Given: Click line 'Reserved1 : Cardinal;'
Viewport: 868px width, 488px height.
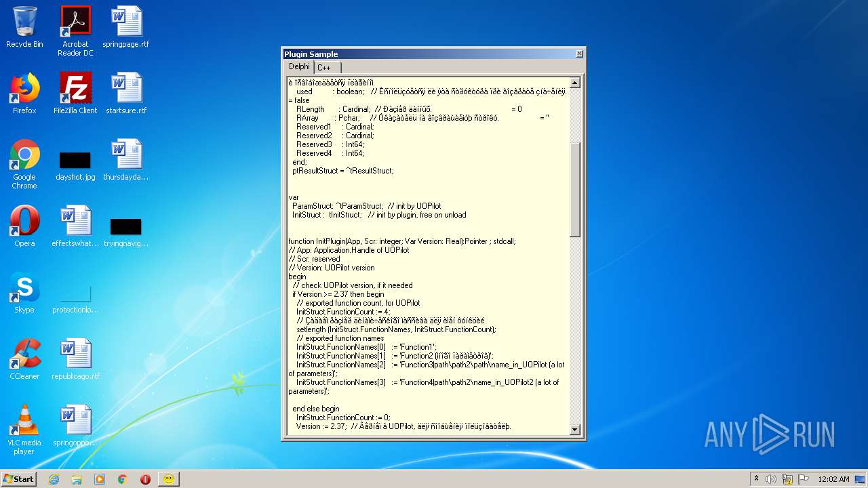Looking at the screenshot, I should tap(335, 127).
